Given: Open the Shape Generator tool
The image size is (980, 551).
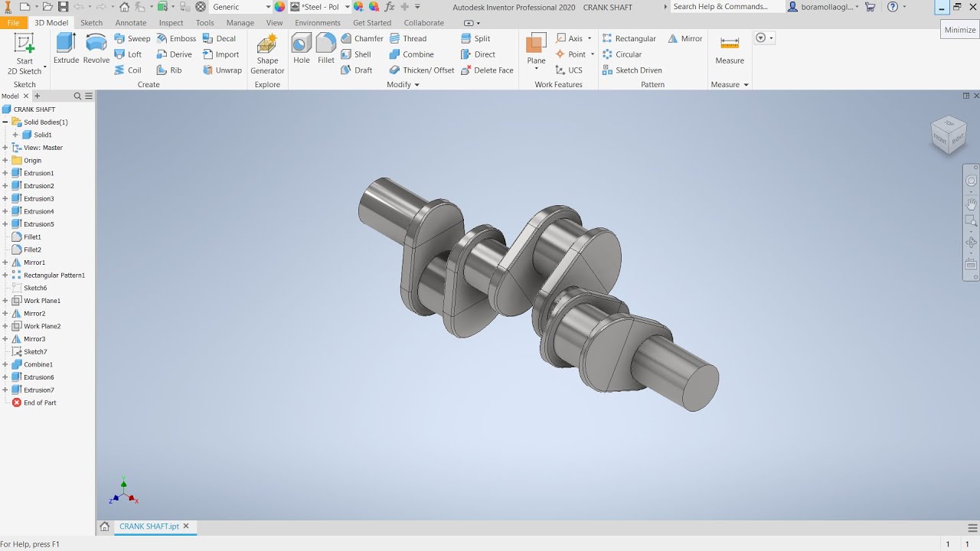Looking at the screenshot, I should tap(267, 54).
